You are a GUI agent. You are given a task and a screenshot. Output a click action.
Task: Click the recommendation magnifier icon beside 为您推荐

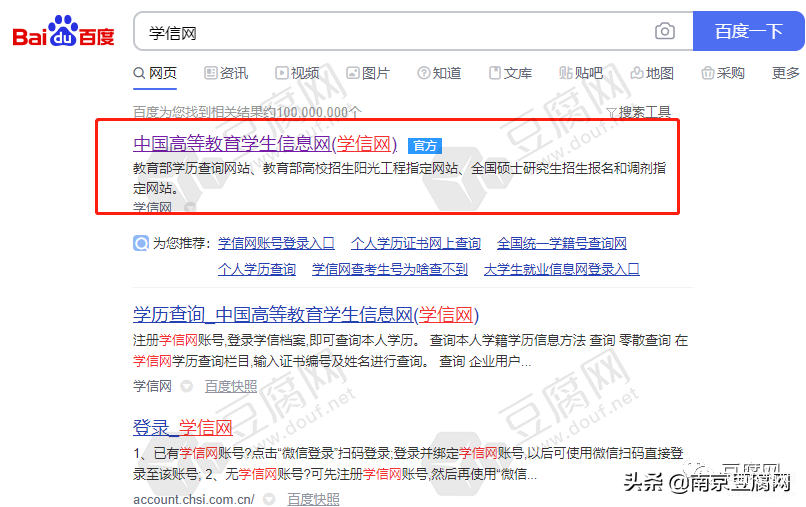pyautogui.click(x=141, y=243)
